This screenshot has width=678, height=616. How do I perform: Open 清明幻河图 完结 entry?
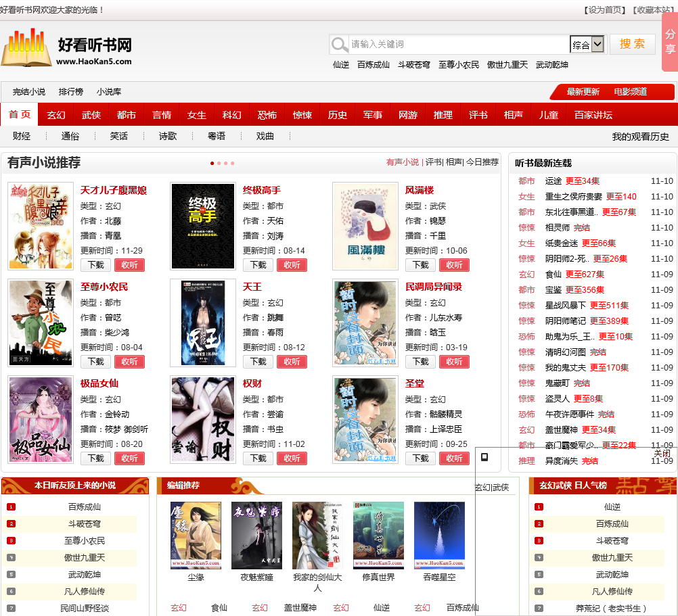pos(576,352)
